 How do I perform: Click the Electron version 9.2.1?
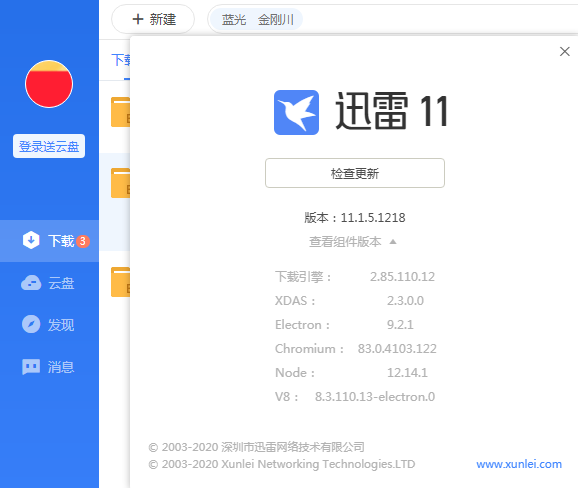pyautogui.click(x=400, y=325)
